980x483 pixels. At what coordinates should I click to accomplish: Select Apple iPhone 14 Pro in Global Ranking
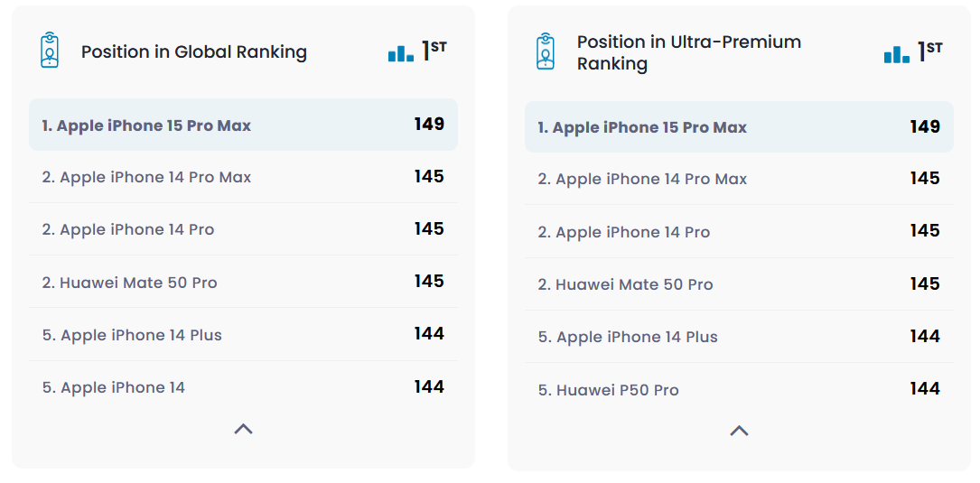tap(128, 229)
